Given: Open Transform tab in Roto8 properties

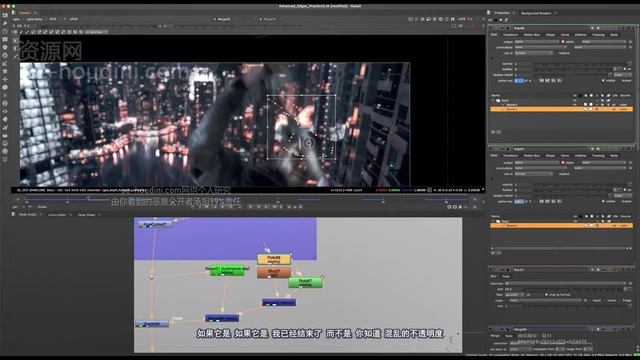Looking at the screenshot, I should point(510,35).
